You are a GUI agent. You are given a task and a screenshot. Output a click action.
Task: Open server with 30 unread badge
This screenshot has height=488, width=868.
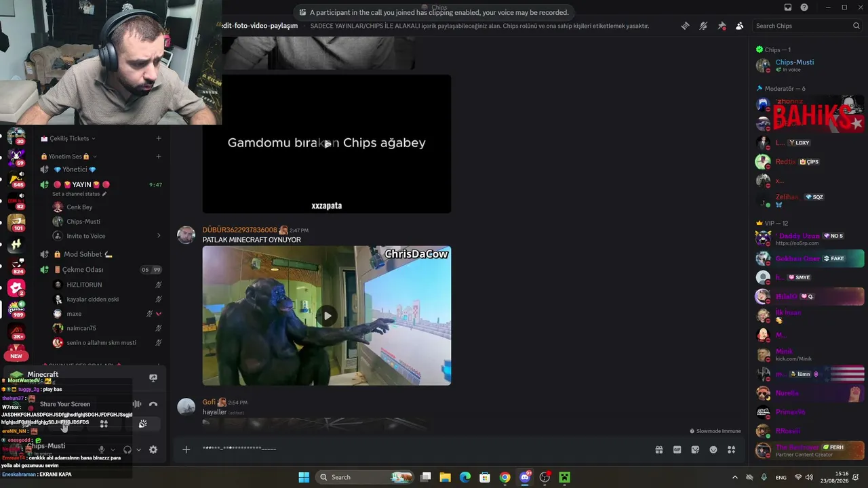(x=16, y=136)
